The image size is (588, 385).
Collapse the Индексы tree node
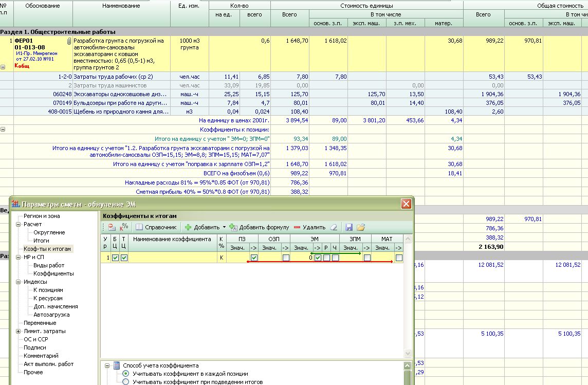pyautogui.click(x=19, y=282)
